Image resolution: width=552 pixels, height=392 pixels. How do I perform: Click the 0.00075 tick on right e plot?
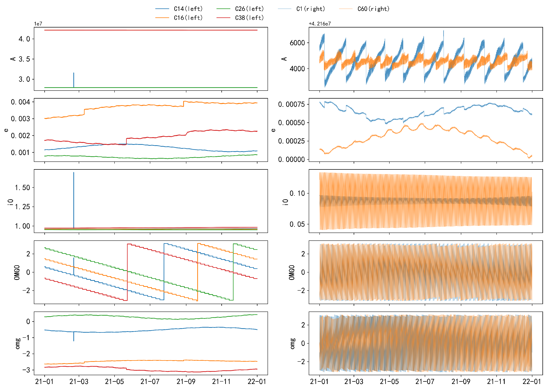292,105
